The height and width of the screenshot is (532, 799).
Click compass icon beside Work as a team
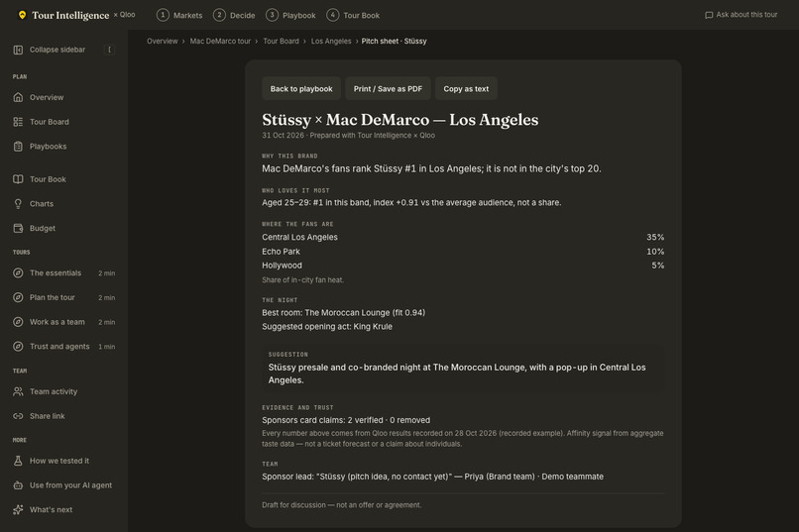pos(18,322)
